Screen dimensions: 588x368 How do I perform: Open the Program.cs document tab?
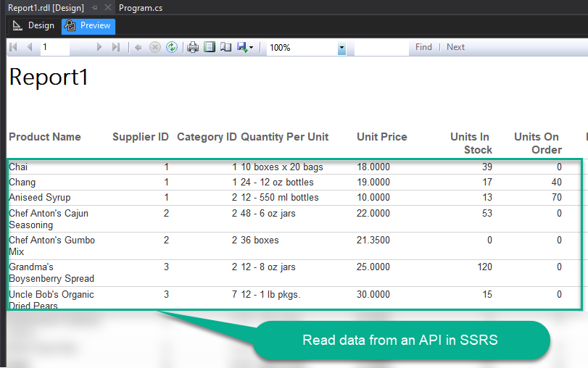coord(141,8)
